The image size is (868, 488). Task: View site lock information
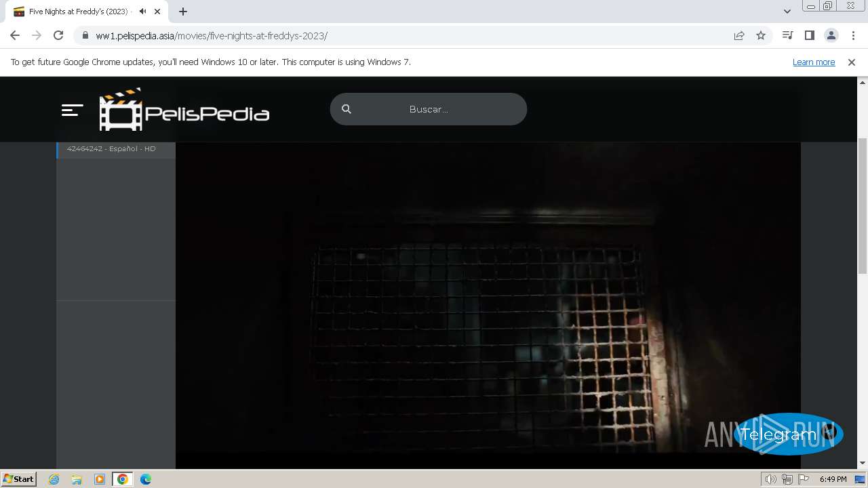pyautogui.click(x=85, y=36)
